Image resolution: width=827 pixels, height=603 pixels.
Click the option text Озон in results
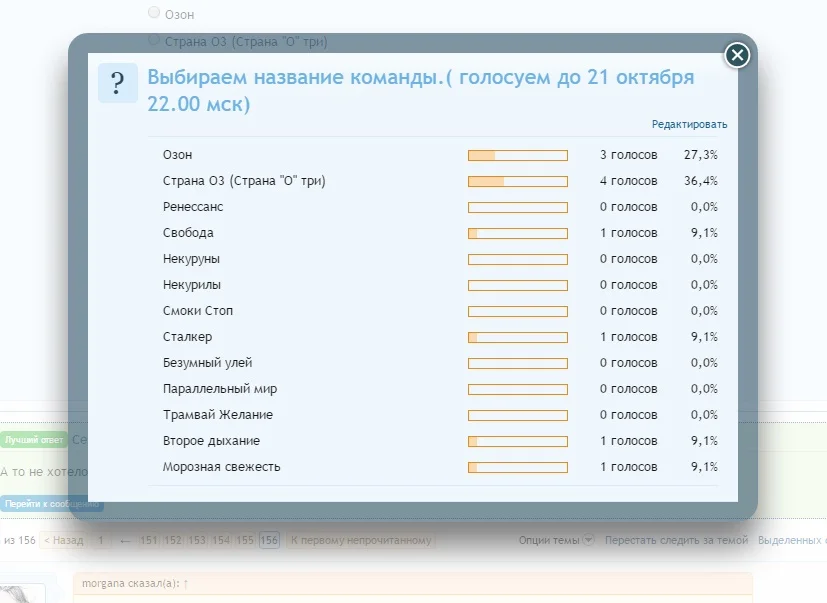pos(177,155)
